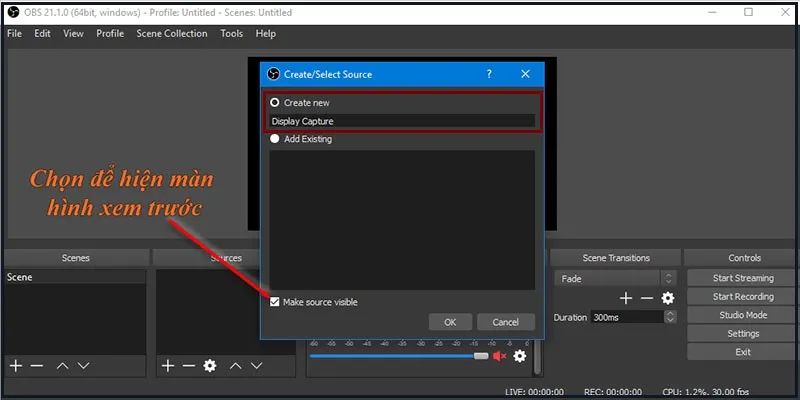Remove the selected scene with minus icon

coord(37,366)
